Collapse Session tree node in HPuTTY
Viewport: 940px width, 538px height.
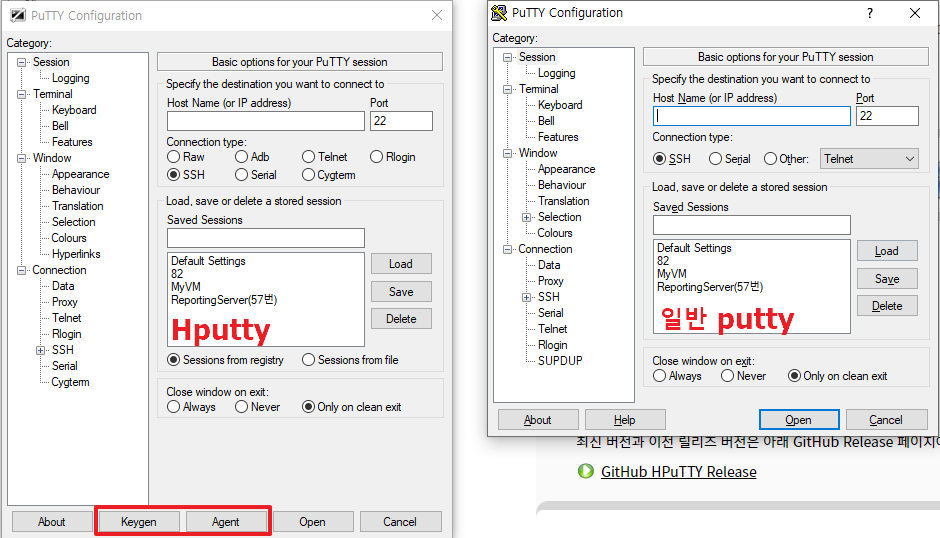point(22,62)
